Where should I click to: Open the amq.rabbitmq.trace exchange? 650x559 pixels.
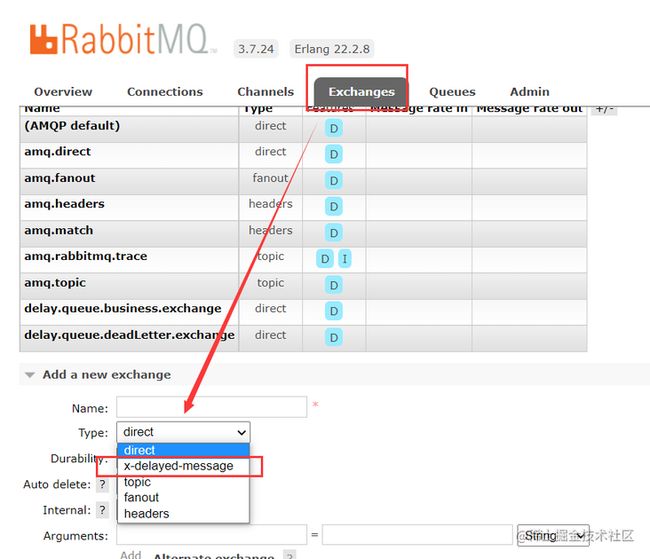pyautogui.click(x=86, y=256)
